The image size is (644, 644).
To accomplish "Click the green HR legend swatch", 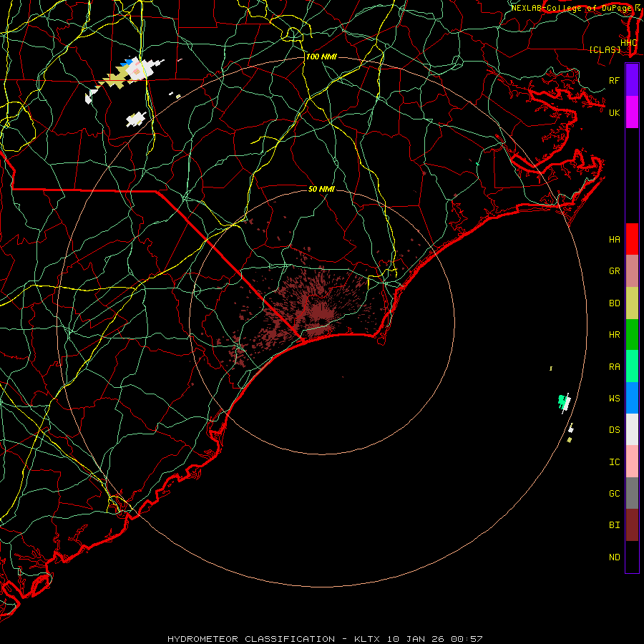I will [632, 335].
